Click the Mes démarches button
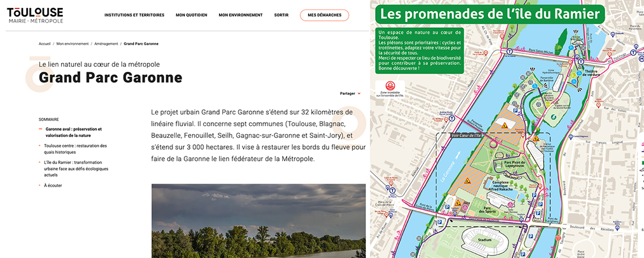Viewport: 644px width, 258px height. tap(324, 15)
